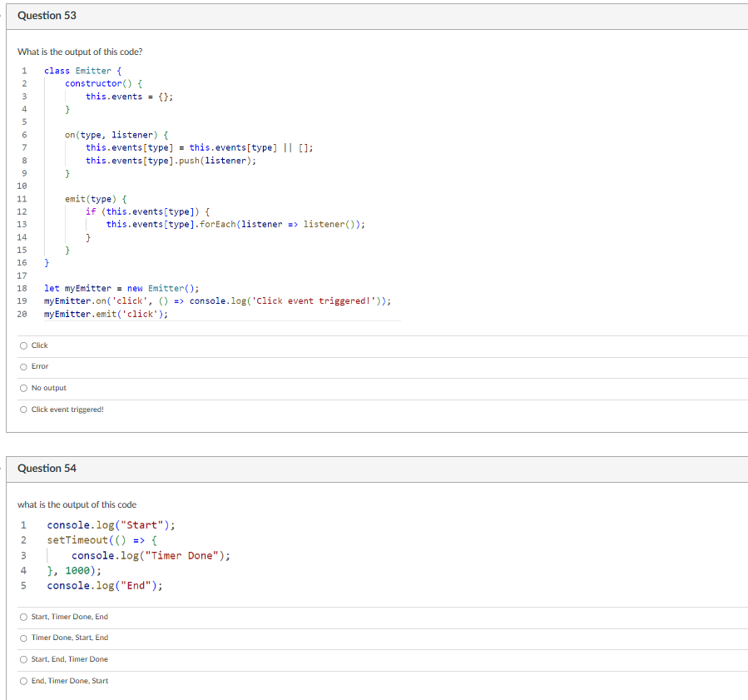Select the "Error" answer option

click(x=36, y=366)
